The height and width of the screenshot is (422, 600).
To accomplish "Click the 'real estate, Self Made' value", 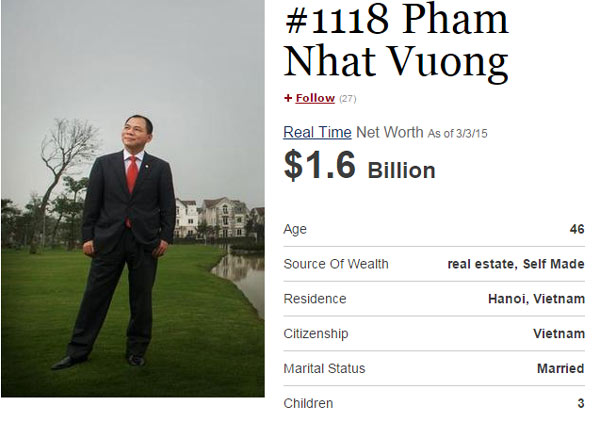I will click(516, 264).
